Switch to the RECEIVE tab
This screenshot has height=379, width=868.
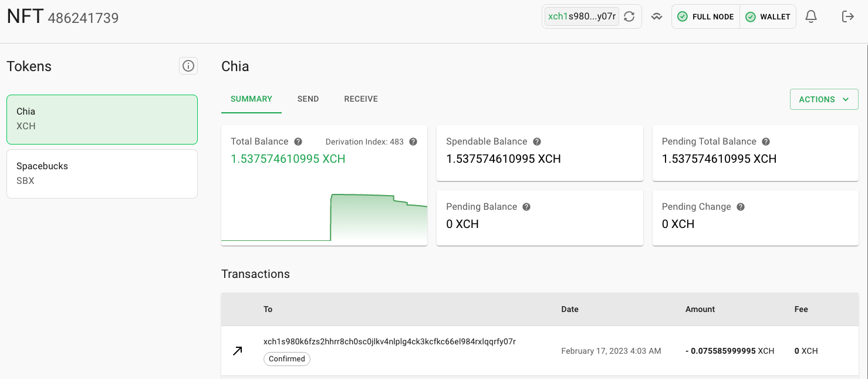pyautogui.click(x=360, y=99)
